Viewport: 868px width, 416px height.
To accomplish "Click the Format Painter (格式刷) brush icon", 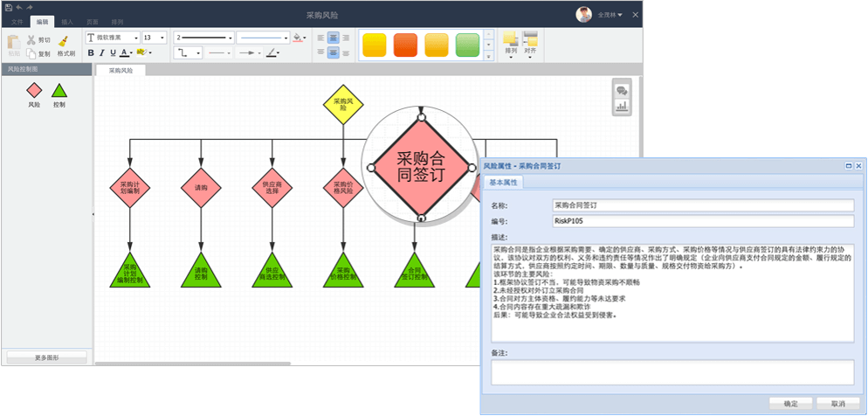I will [65, 39].
